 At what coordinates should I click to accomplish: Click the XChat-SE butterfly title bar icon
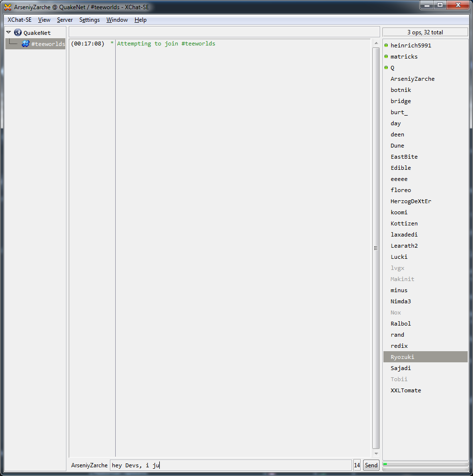[8, 7]
